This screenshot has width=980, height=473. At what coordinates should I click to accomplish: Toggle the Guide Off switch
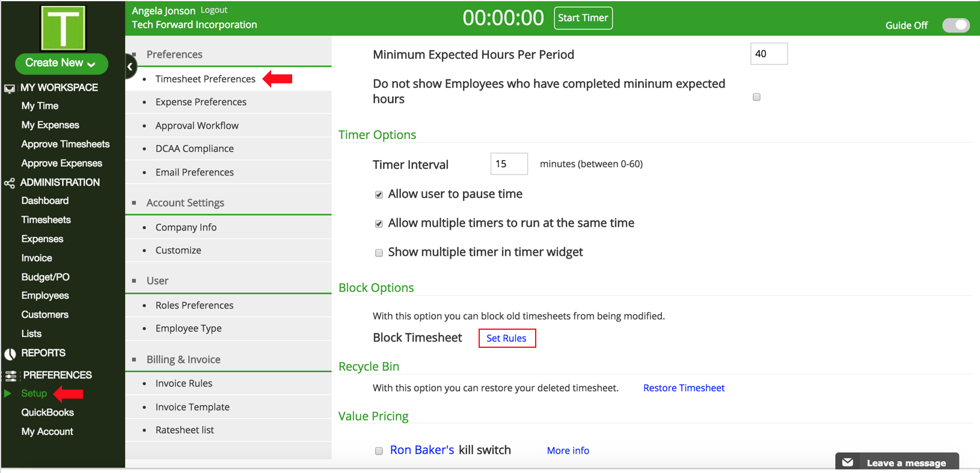click(x=955, y=25)
